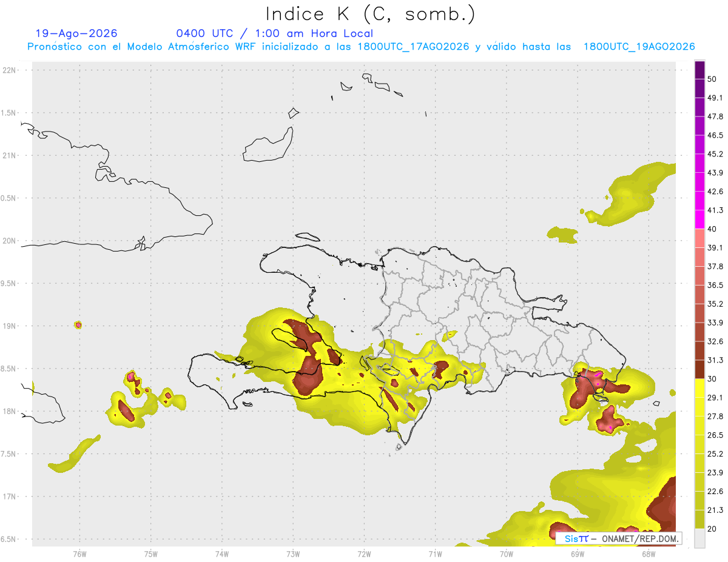The image size is (728, 562).
Task: Click the title "Indice K (C, somb.)"
Action: point(371,13)
